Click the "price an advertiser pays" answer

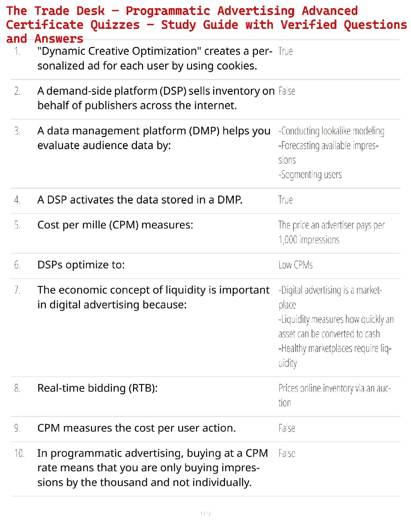click(331, 232)
